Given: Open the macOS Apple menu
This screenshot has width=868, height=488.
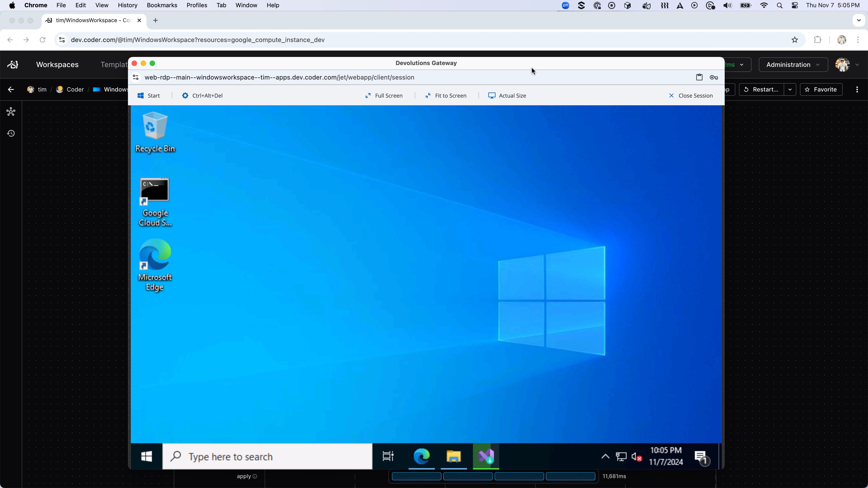Looking at the screenshot, I should 12,5.
